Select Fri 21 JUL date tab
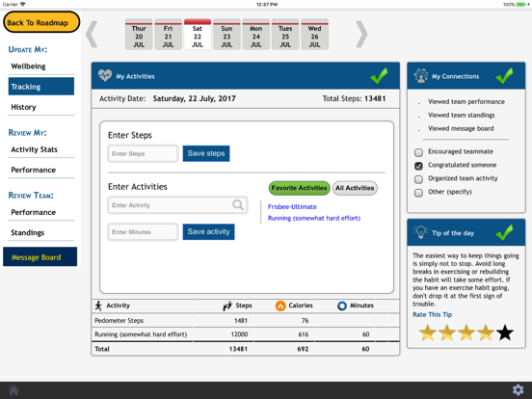The height and width of the screenshot is (399, 532). [168, 35]
